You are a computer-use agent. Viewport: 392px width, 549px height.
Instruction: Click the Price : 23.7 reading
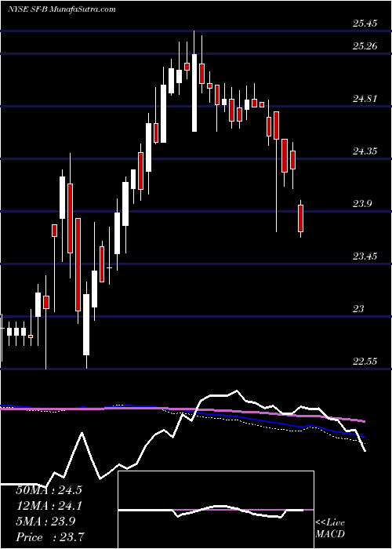pos(49,537)
